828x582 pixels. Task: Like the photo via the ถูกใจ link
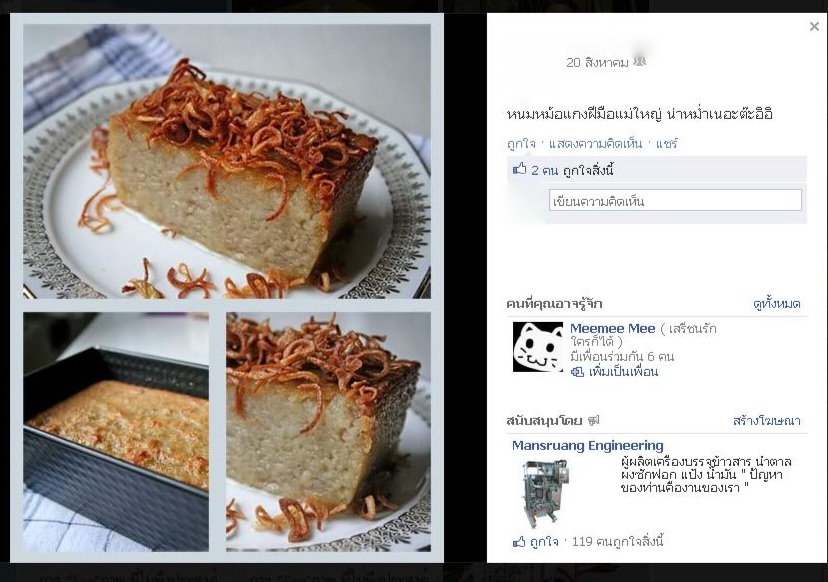521,144
